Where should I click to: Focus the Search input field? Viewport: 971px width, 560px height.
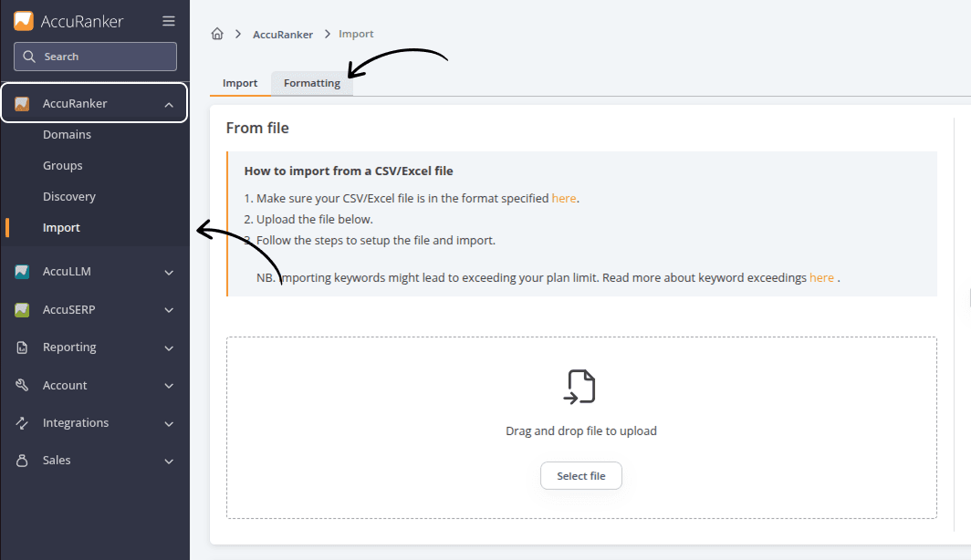click(x=95, y=57)
